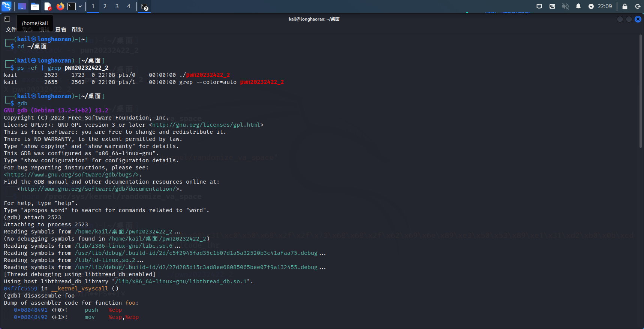Screen dimensions: 644x329
Task: Maximize the terminal window
Action: (629, 19)
